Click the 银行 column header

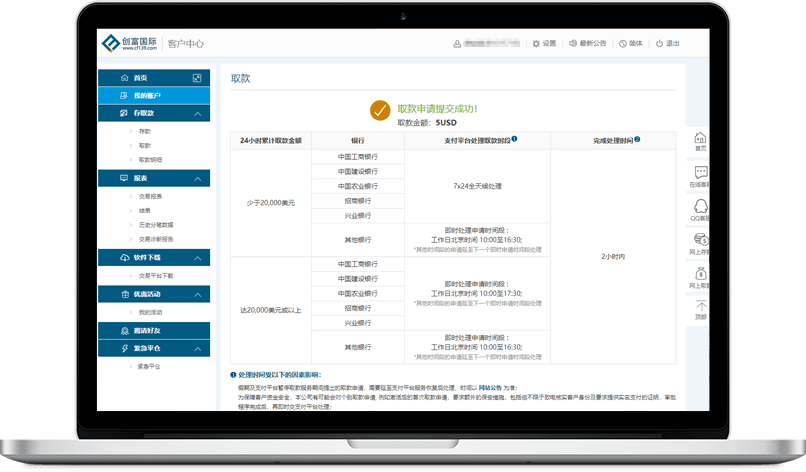click(358, 140)
